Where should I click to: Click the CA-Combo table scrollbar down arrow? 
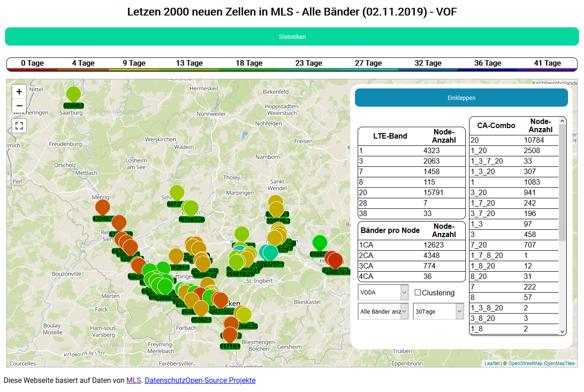(x=562, y=331)
